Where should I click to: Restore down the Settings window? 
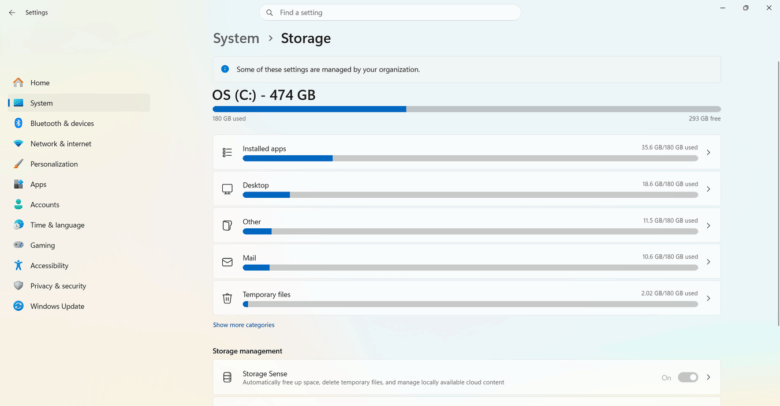746,8
